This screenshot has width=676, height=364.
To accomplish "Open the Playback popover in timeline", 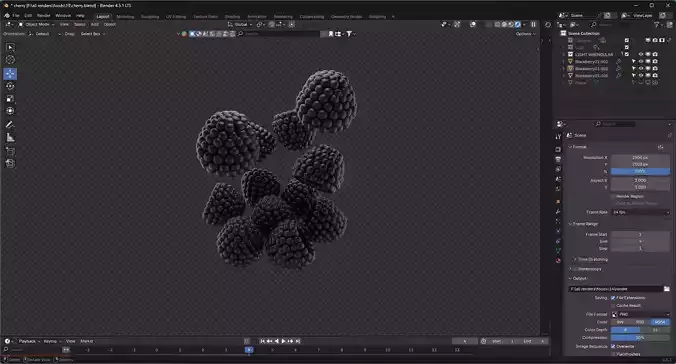I will click(28, 341).
